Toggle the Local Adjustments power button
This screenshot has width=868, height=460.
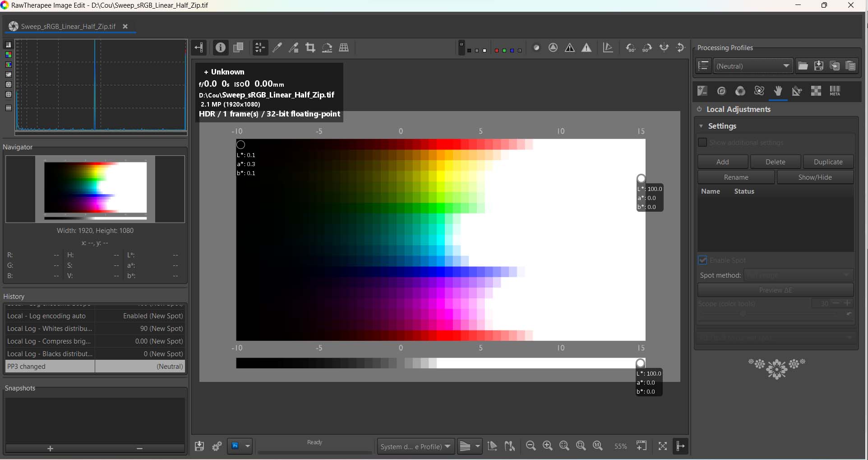tap(699, 109)
